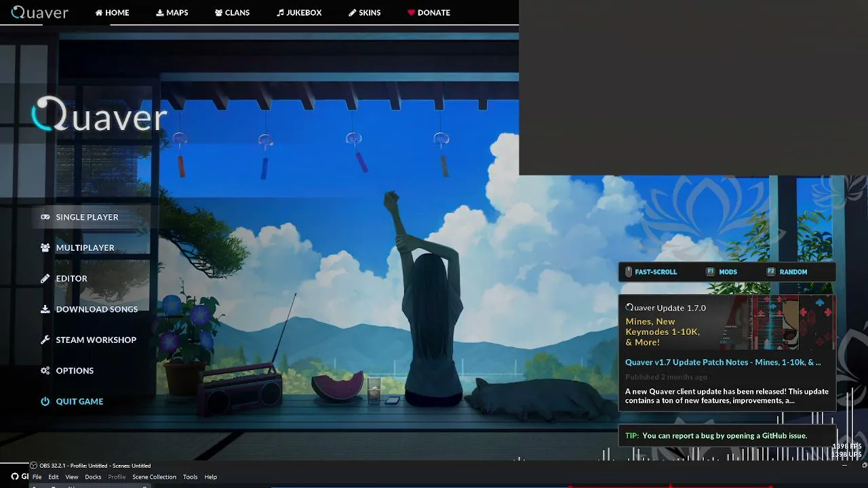Open the OBS Profile menu

pos(117,477)
